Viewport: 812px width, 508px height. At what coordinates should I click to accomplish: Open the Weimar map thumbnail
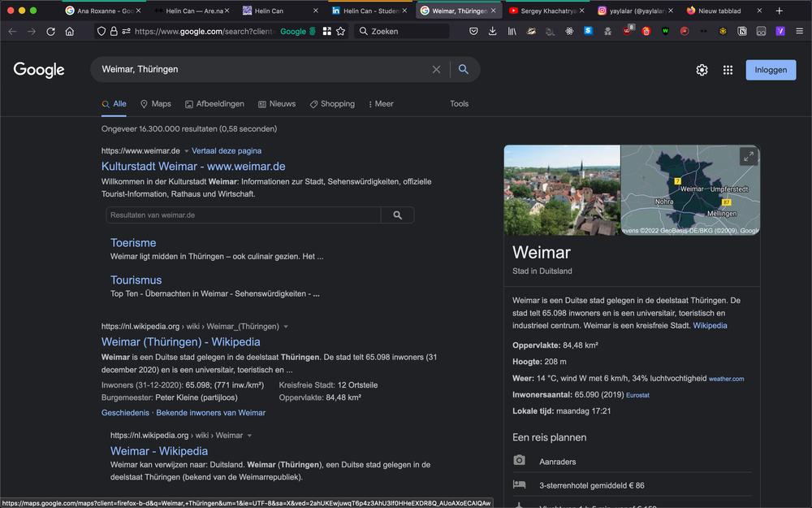pyautogui.click(x=690, y=189)
